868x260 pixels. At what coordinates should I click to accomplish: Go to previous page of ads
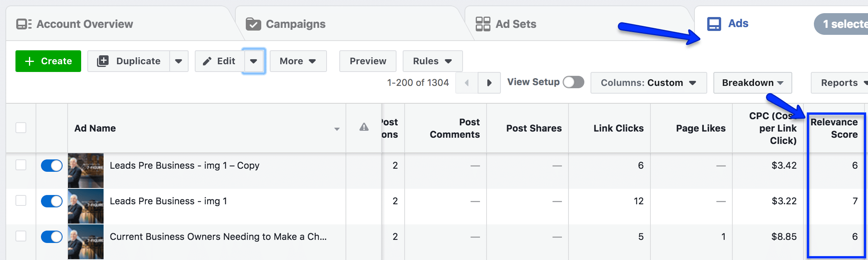pos(467,83)
